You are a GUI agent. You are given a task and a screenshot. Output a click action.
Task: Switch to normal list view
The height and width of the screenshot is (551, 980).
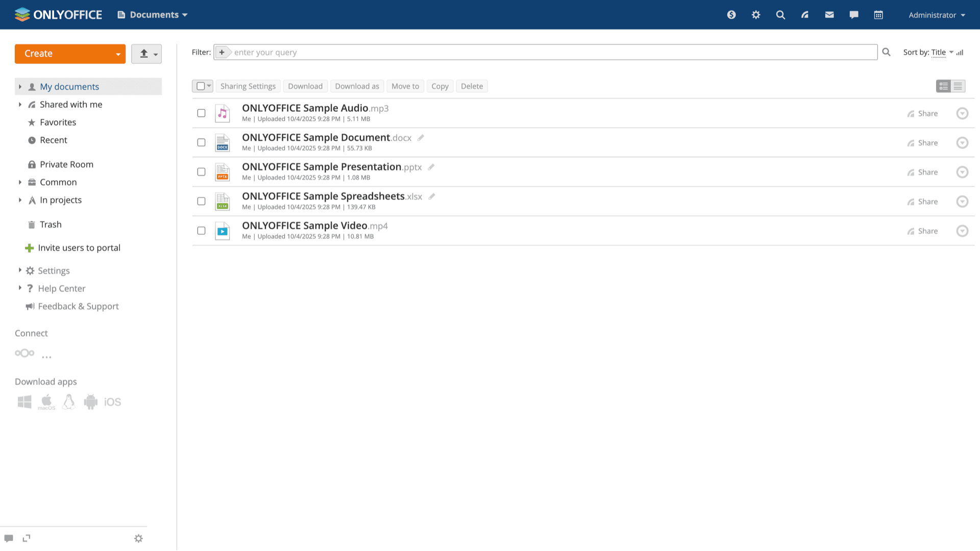click(944, 86)
